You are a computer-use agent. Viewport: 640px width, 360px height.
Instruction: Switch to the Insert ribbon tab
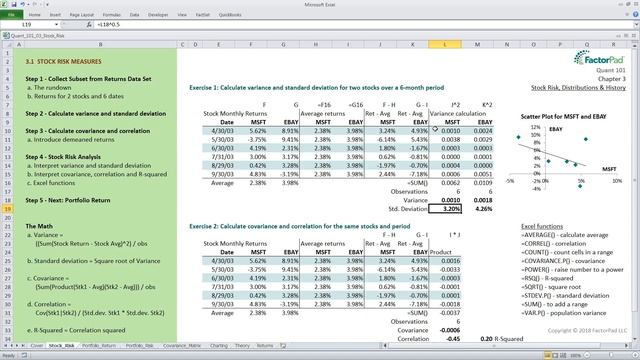point(55,15)
